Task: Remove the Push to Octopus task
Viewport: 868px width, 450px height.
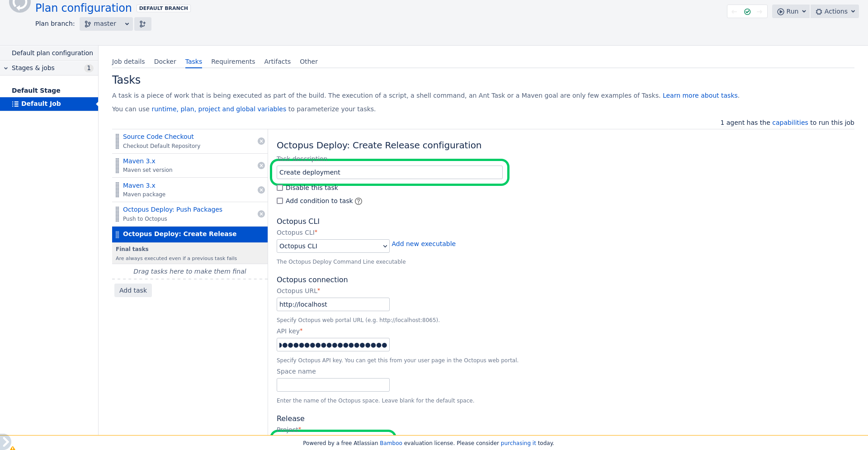Action: (x=261, y=214)
